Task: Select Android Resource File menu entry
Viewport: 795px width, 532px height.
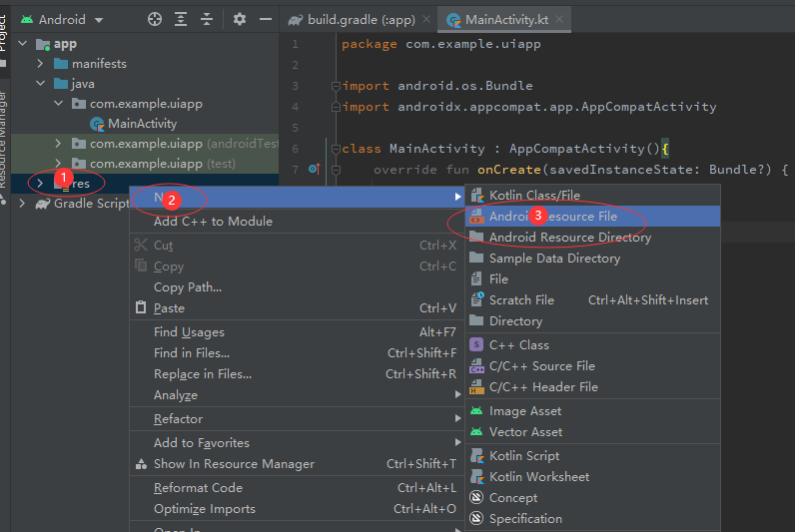Action: pyautogui.click(x=552, y=217)
